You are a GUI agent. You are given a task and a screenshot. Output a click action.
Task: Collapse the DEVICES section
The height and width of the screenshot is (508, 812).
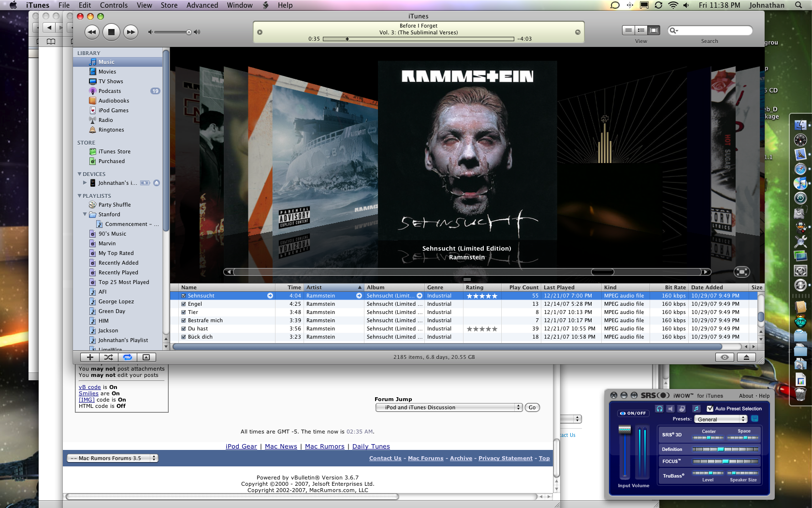point(80,174)
